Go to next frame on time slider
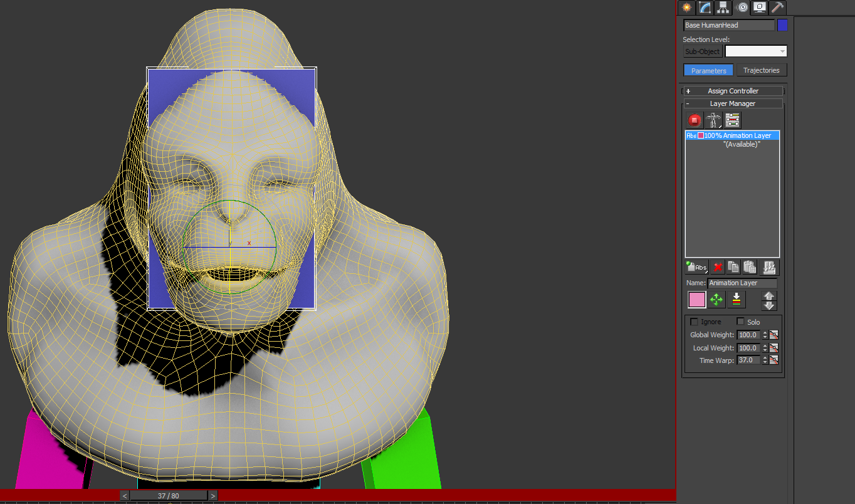This screenshot has width=855, height=504. (x=213, y=496)
